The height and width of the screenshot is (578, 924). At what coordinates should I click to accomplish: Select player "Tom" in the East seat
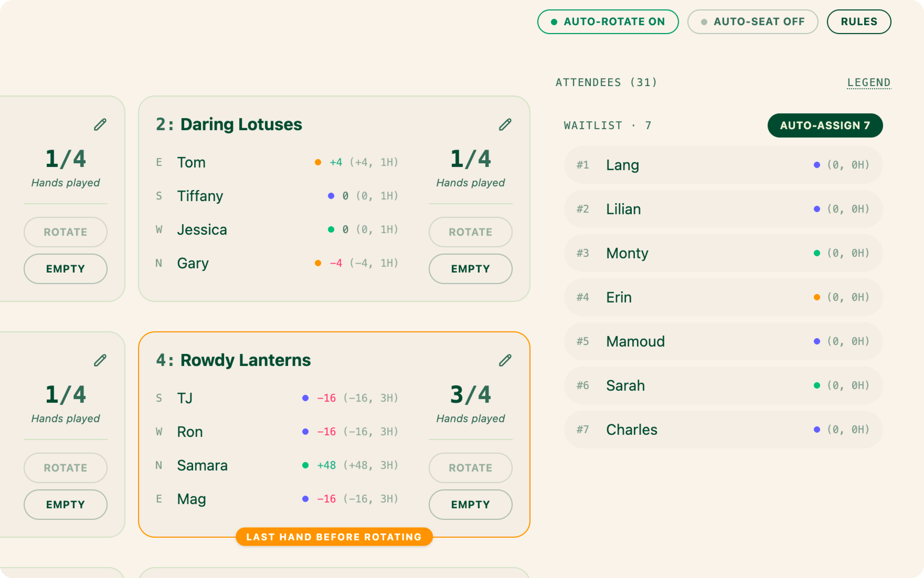(x=191, y=162)
